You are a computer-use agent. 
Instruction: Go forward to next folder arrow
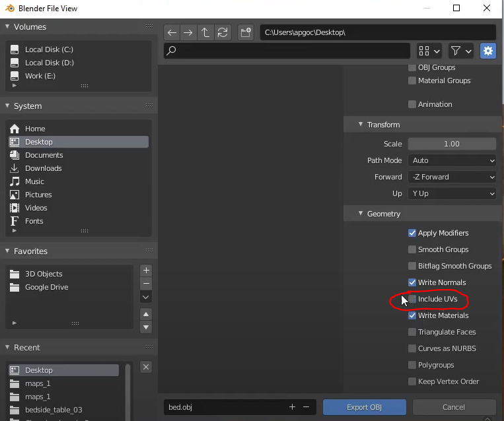coord(188,32)
